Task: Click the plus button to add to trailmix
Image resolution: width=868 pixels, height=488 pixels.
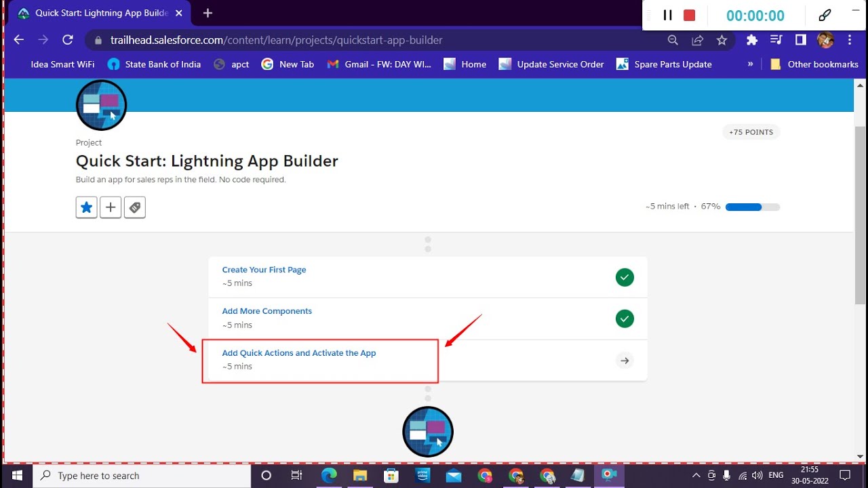Action: [111, 207]
